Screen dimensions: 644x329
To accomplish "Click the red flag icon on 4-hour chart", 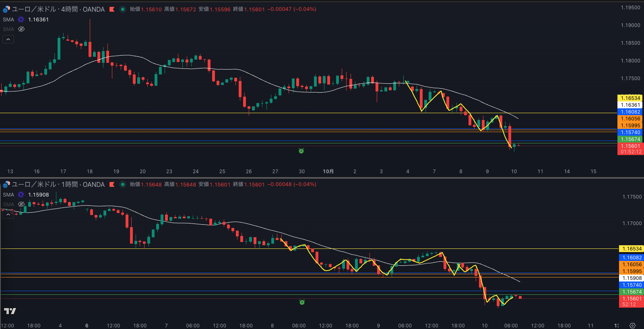I will (112, 9).
